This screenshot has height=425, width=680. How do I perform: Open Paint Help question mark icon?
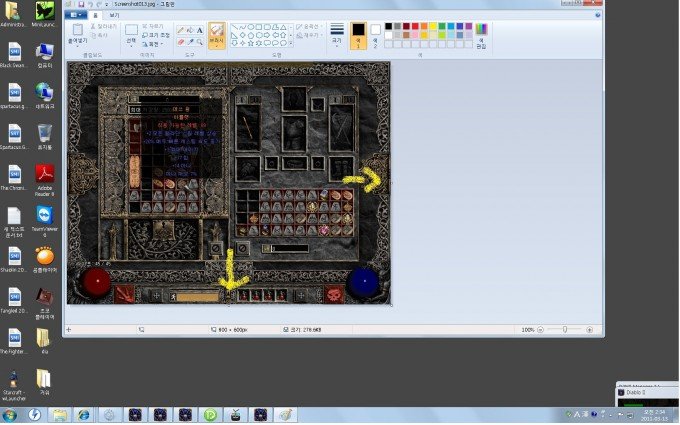[598, 15]
